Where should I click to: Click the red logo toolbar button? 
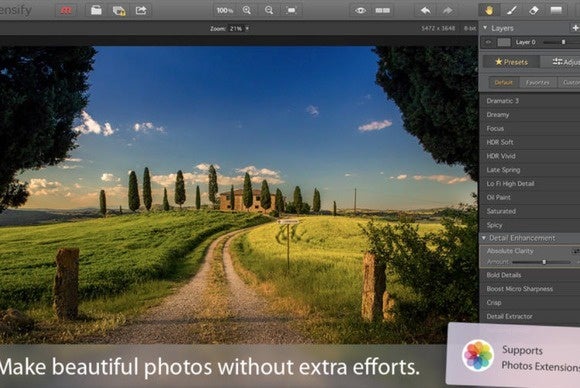[x=66, y=10]
